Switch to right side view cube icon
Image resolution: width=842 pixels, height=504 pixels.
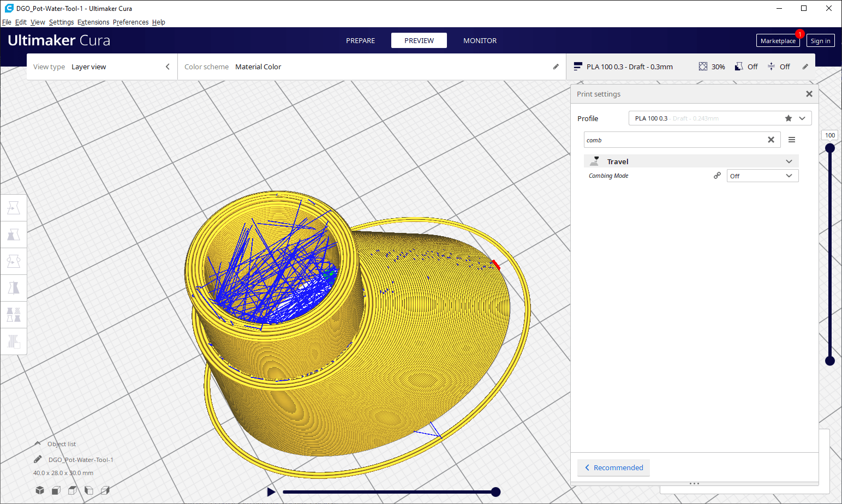pos(105,490)
